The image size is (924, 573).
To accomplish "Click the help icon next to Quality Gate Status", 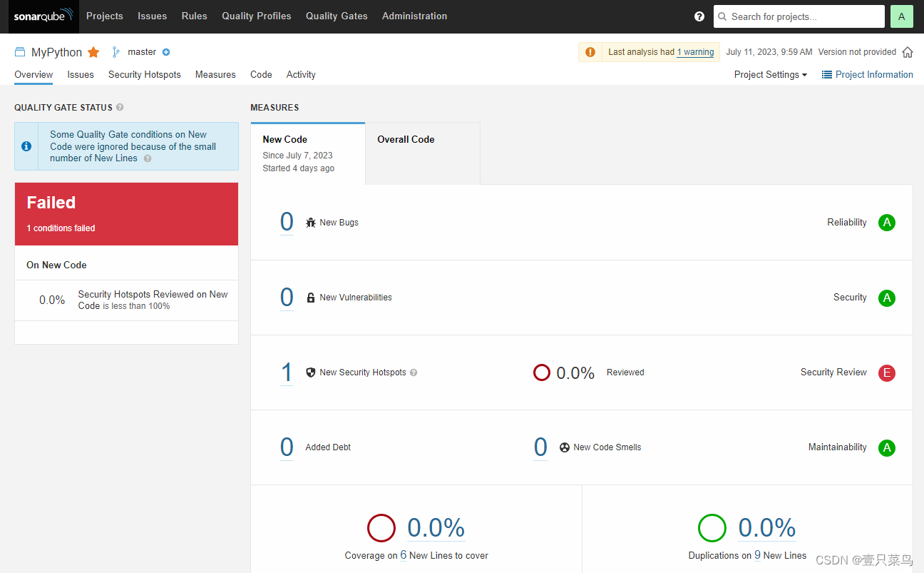I will click(x=120, y=107).
